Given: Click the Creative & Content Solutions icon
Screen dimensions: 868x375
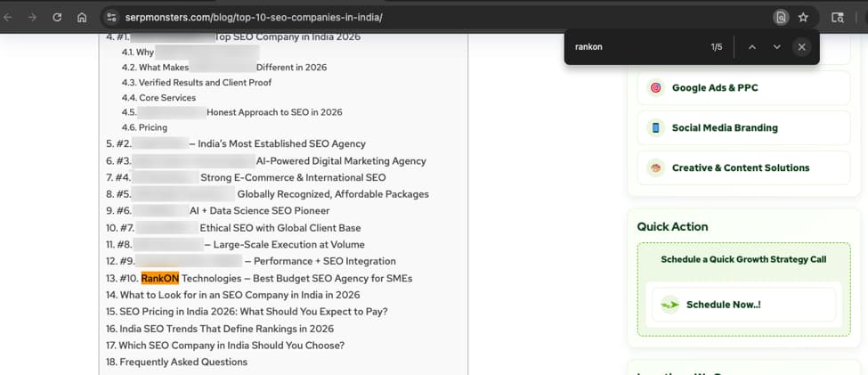Looking at the screenshot, I should [x=656, y=167].
